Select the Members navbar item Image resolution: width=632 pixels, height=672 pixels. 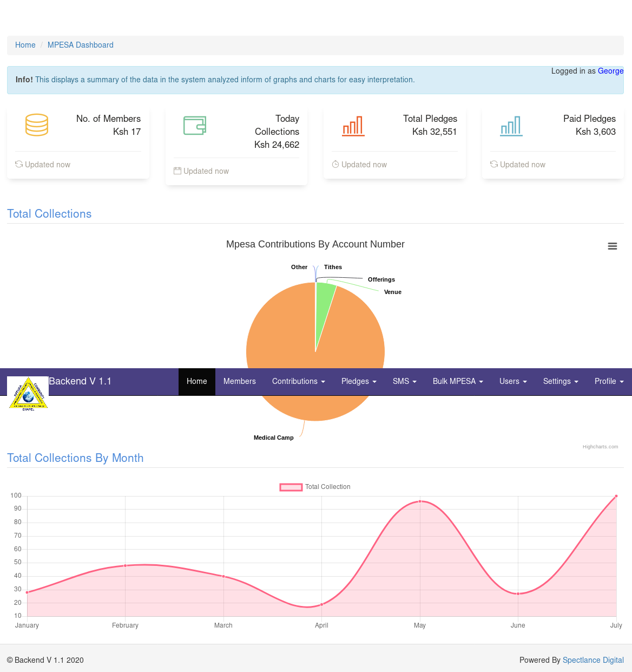click(x=239, y=381)
